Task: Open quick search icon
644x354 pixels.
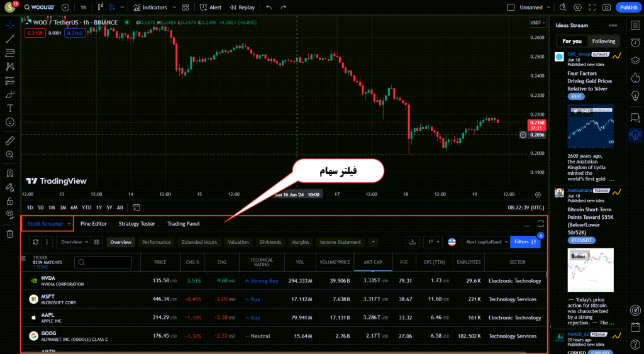Action: [563, 8]
